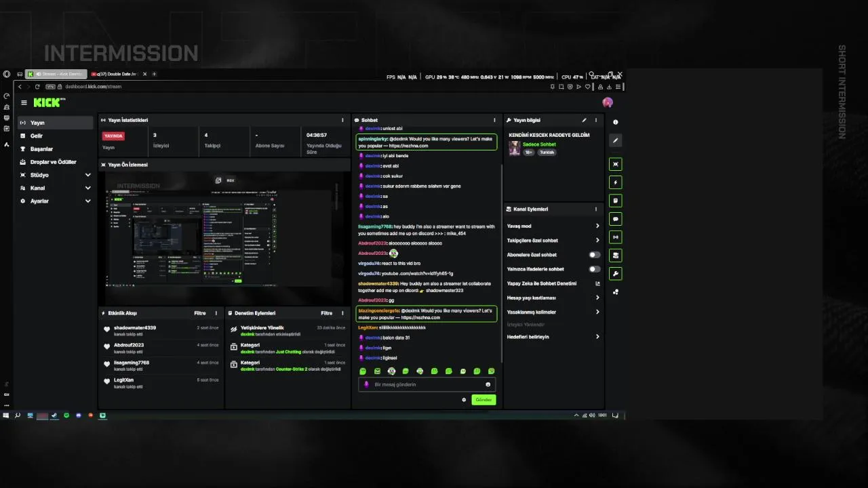Viewport: 868px width, 488px height.
Task: Open chat settings gear beside Gönder
Action: [x=464, y=400]
